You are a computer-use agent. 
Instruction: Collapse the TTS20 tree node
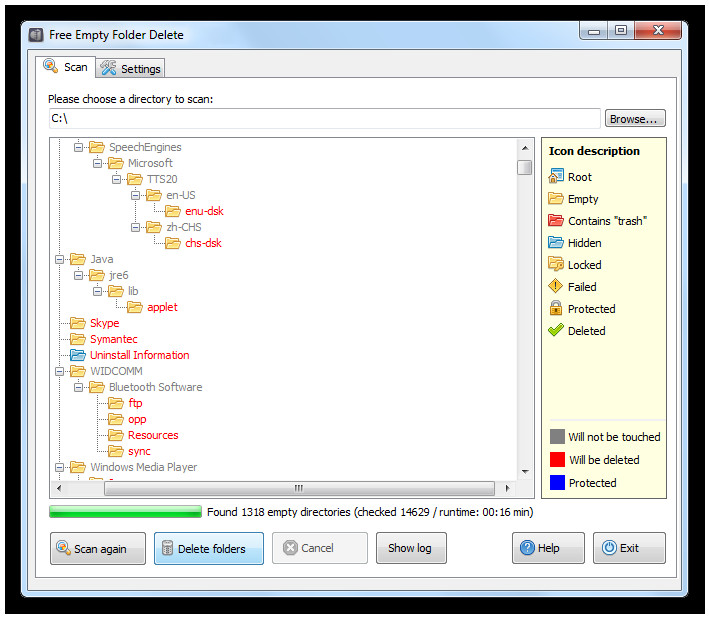(116, 179)
